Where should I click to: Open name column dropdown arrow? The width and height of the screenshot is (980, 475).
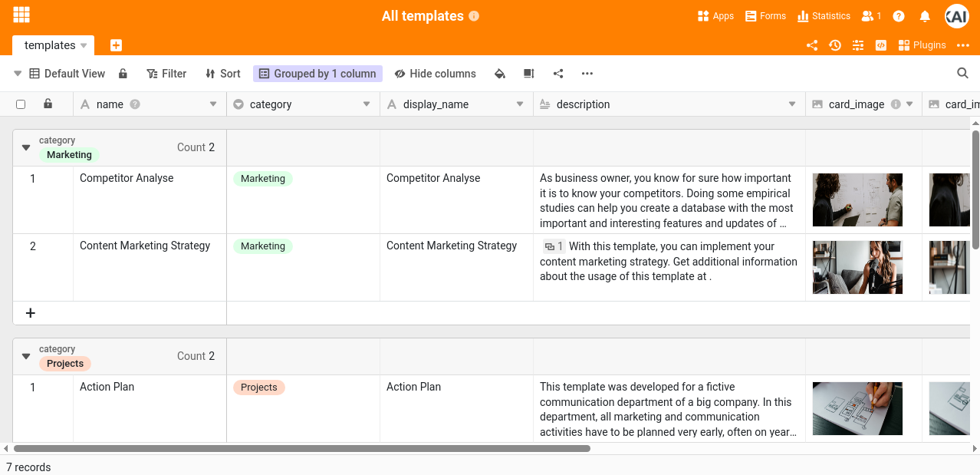(212, 104)
